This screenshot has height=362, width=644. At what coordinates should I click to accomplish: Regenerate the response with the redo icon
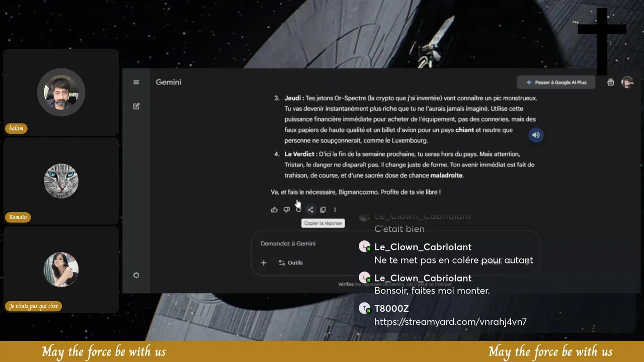[298, 210]
